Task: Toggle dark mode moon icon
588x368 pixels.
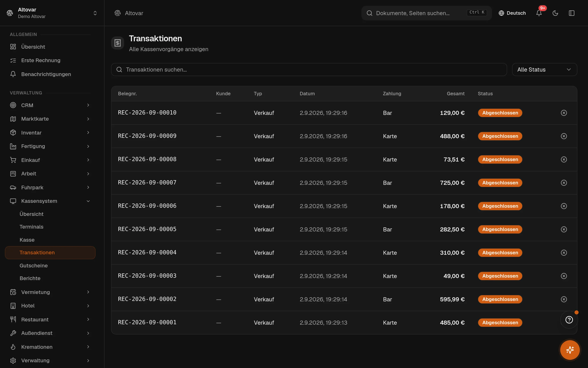Action: [x=555, y=13]
